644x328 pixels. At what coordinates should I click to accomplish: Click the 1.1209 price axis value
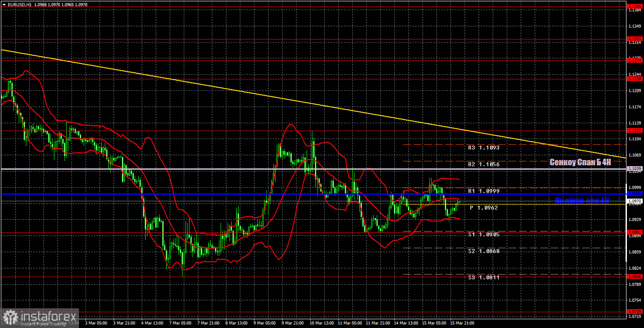(635, 91)
